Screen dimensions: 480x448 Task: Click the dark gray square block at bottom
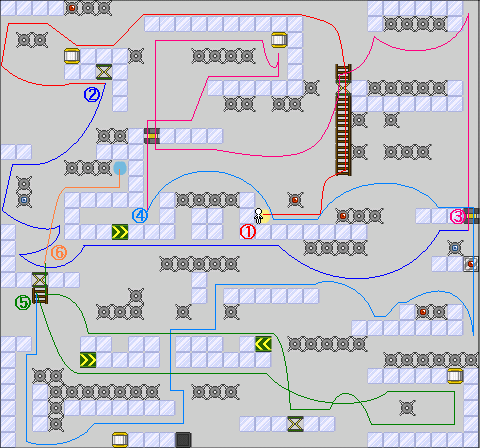pos(183,440)
